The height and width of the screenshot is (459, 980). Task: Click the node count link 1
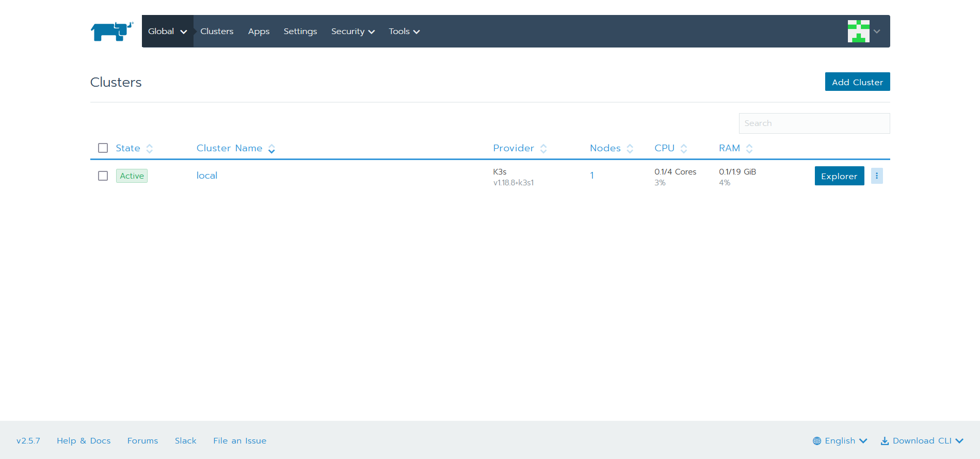[592, 176]
